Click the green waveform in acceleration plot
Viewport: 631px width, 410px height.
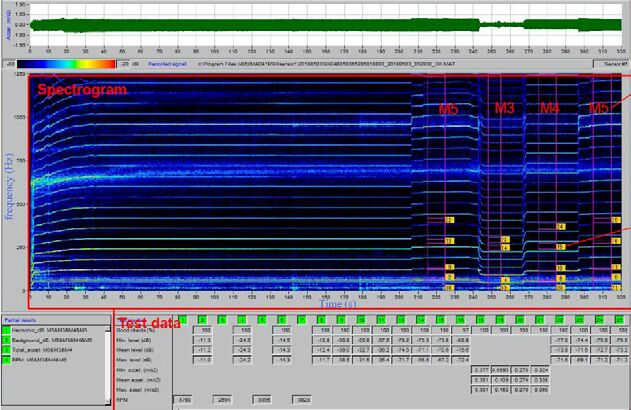[325, 25]
